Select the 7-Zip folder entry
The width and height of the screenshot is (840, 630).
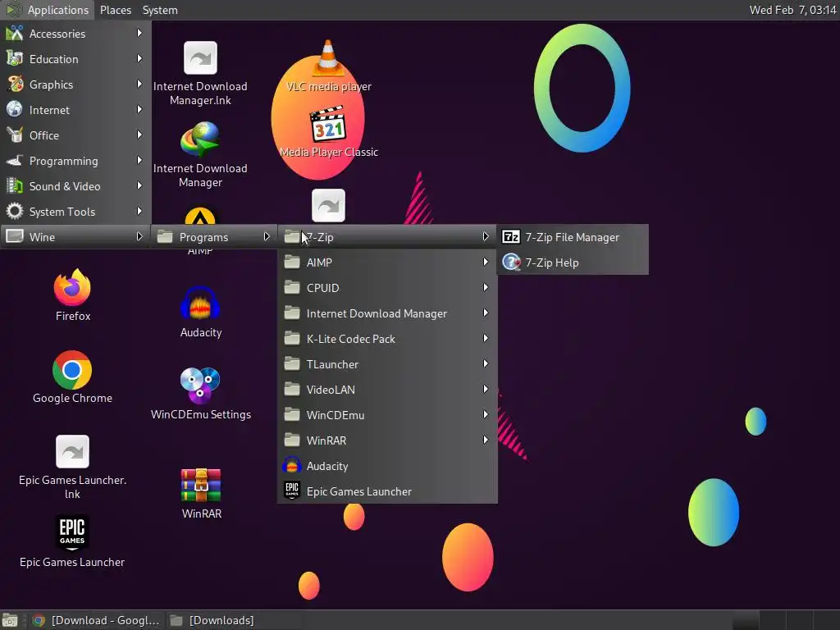[x=387, y=237]
